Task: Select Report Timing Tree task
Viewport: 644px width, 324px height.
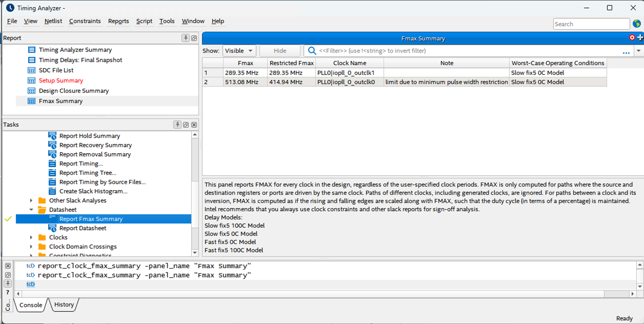Action: click(88, 173)
